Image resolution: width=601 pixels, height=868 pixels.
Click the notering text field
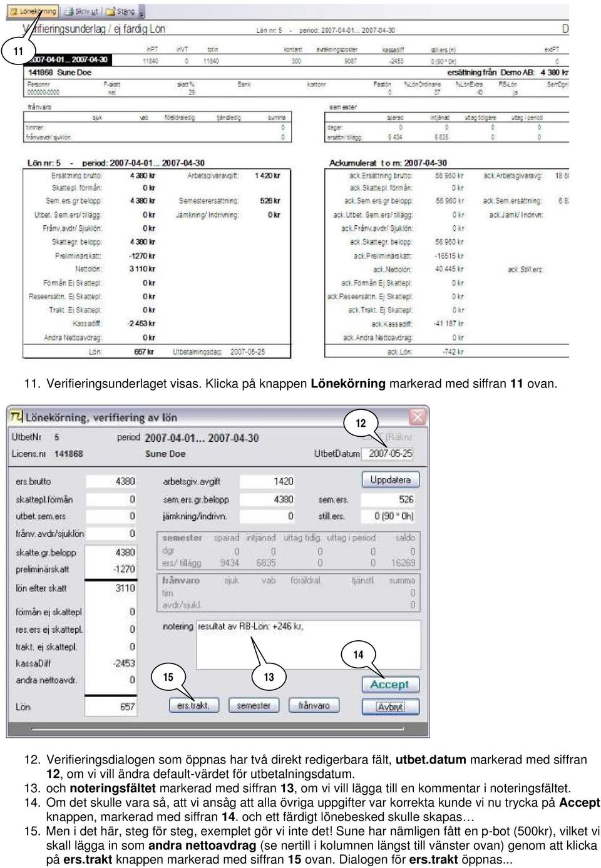pos(308,645)
